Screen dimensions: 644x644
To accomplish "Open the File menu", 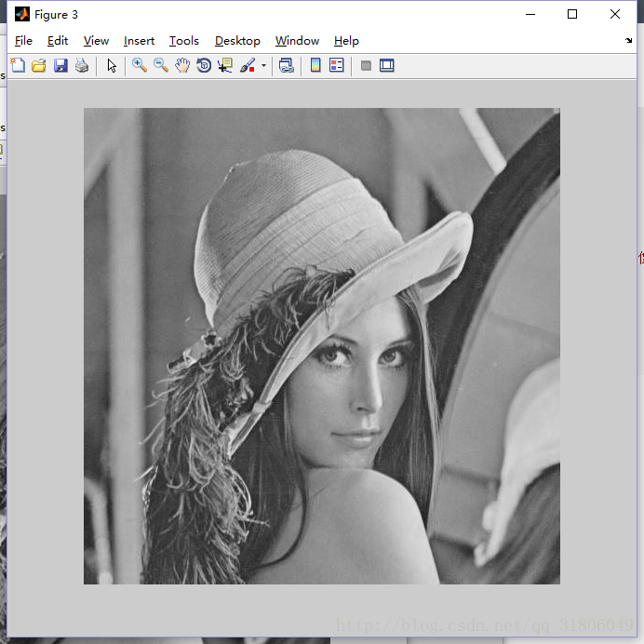I will [x=23, y=41].
